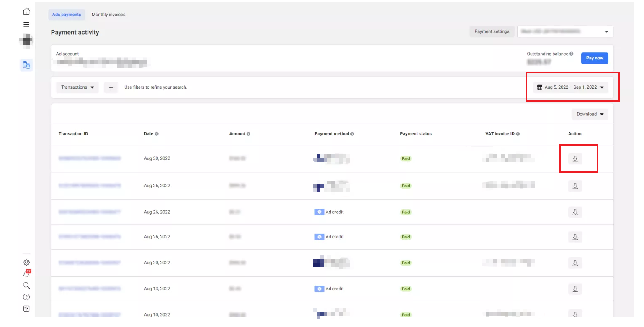Open Payment settings
The width and height of the screenshot is (644, 327).
pos(492,31)
